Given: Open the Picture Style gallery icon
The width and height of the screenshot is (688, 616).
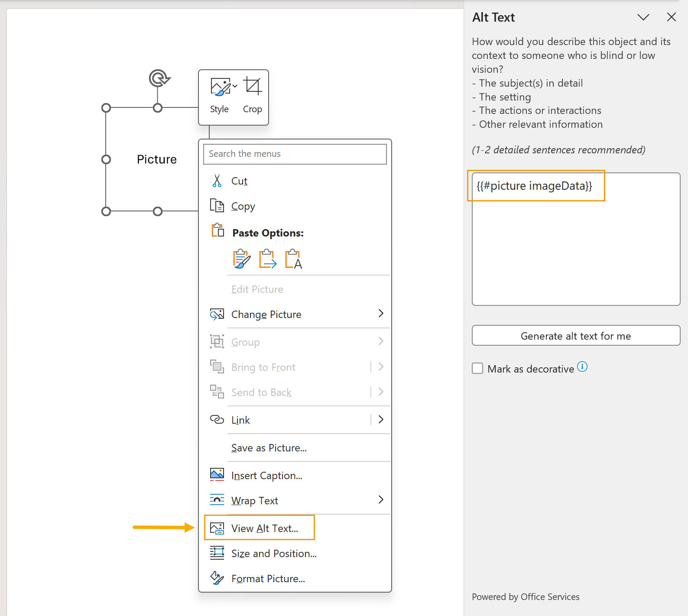Looking at the screenshot, I should tap(221, 87).
